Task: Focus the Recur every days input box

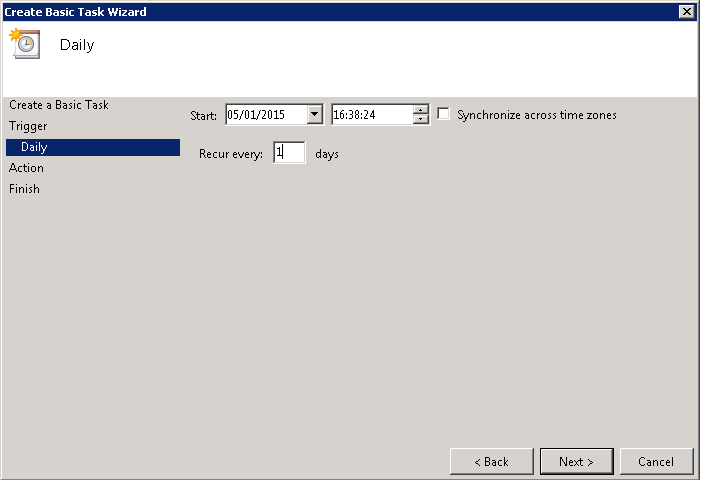Action: pos(289,153)
